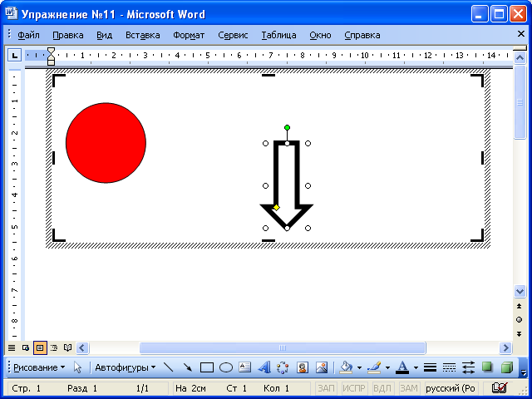Insert Clip Art picture
Viewport: 532px width, 399px height.
click(x=302, y=367)
